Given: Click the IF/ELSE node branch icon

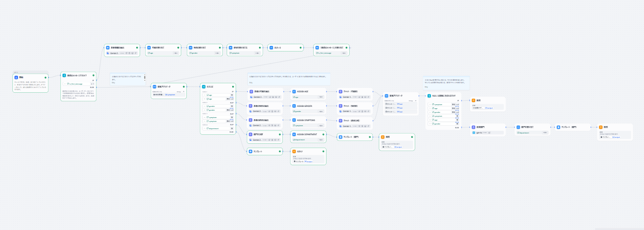Looking at the screenshot, I should tap(204, 86).
